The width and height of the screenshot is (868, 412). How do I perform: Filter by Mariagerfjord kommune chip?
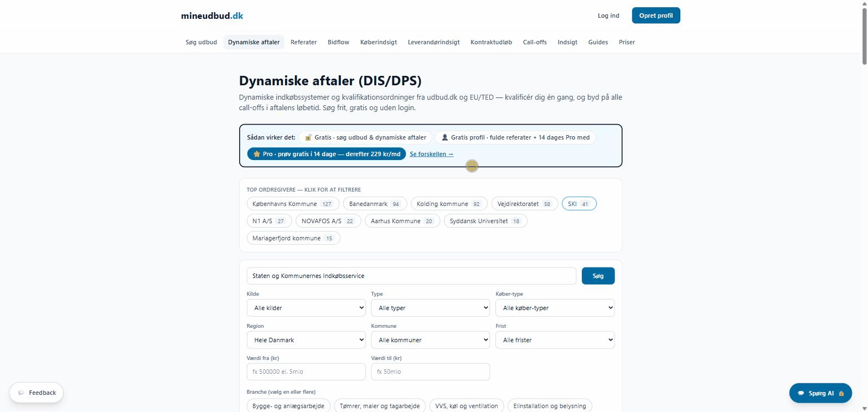[293, 238]
